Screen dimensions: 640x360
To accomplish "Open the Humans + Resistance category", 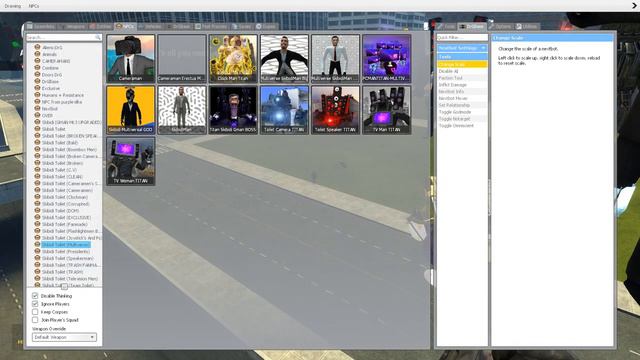I will point(62,95).
